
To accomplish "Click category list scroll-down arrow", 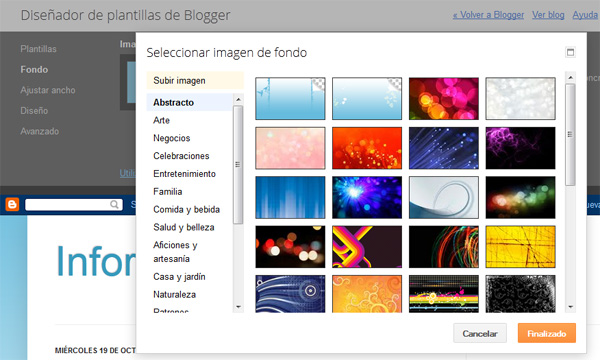I will click(x=238, y=307).
